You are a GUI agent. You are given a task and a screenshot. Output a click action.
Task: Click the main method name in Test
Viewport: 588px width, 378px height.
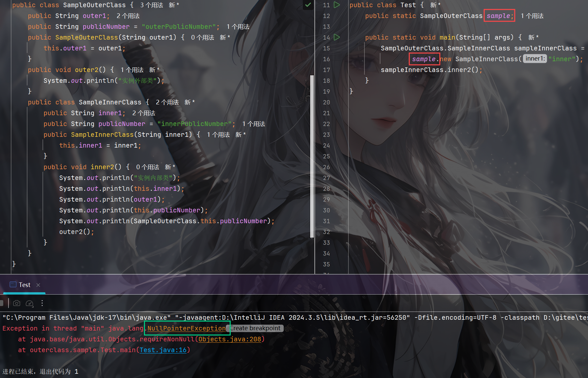point(447,37)
